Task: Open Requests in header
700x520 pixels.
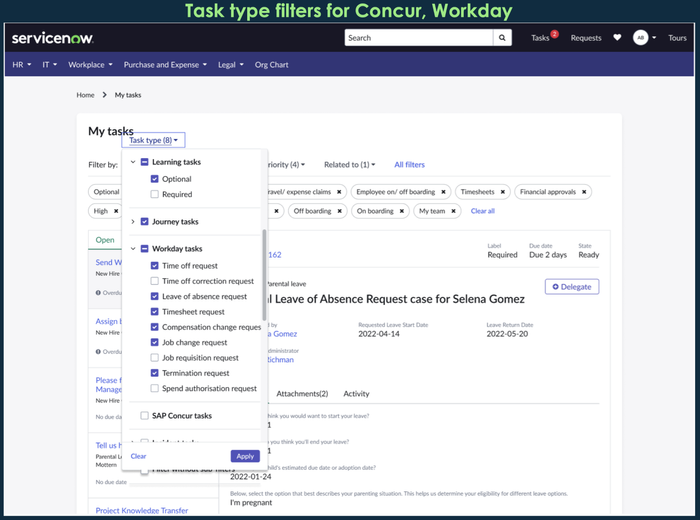Action: tap(586, 38)
